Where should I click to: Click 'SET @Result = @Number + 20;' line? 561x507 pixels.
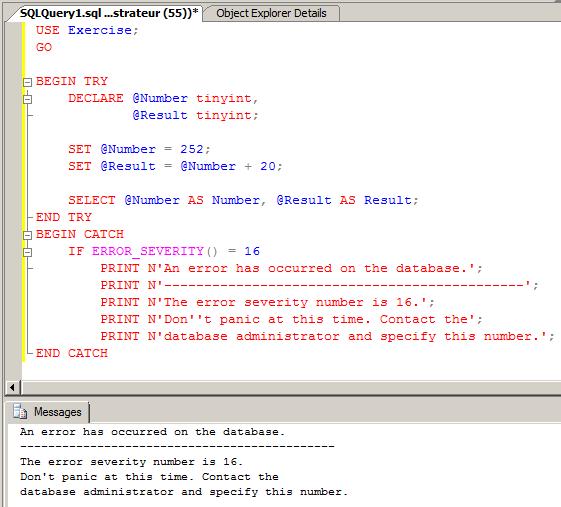pyautogui.click(x=175, y=166)
